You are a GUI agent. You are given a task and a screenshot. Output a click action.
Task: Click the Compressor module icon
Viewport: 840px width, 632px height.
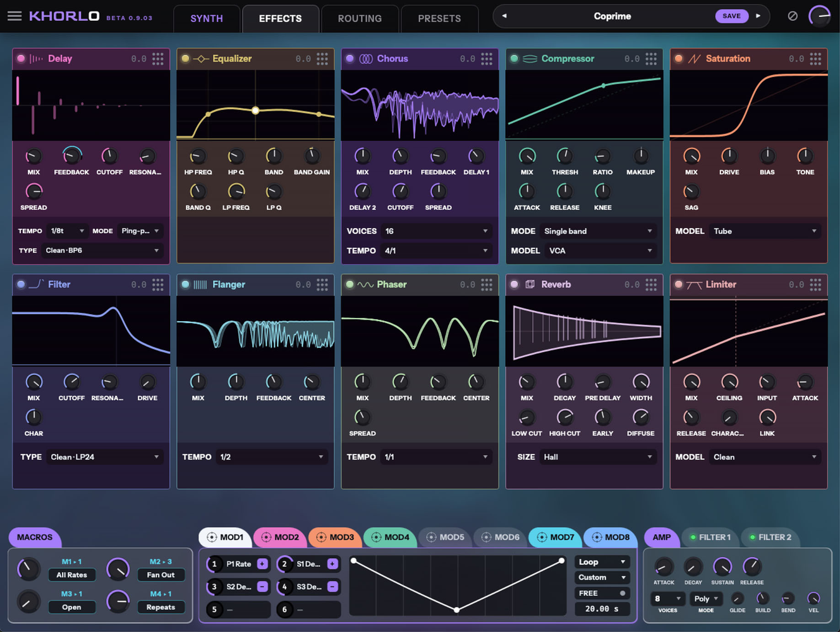point(530,59)
